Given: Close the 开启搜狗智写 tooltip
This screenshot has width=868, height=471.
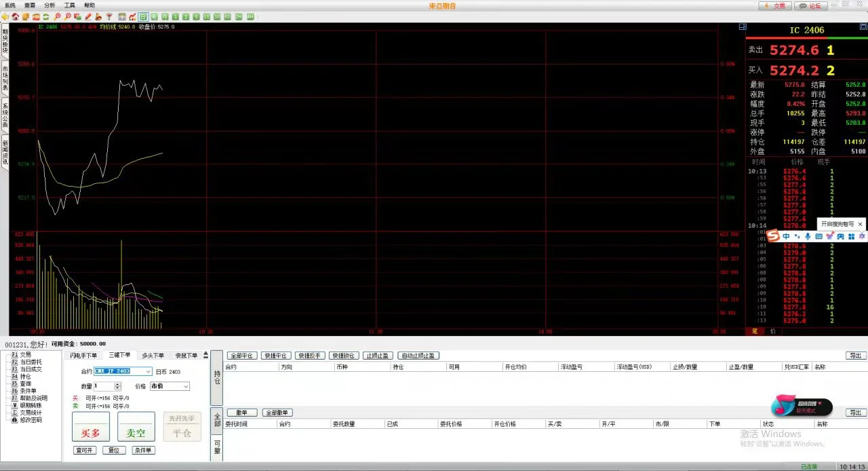Looking at the screenshot, I should click(860, 224).
